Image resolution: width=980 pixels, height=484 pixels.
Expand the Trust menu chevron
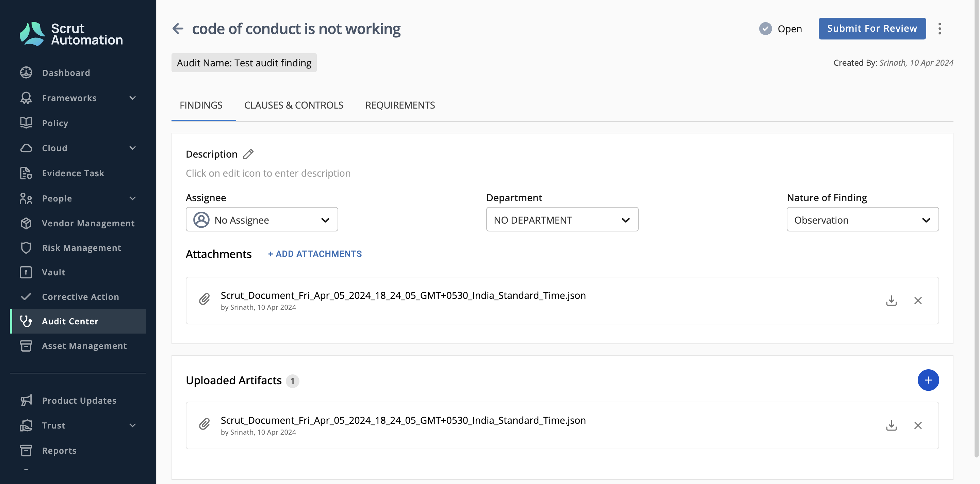pos(132,425)
